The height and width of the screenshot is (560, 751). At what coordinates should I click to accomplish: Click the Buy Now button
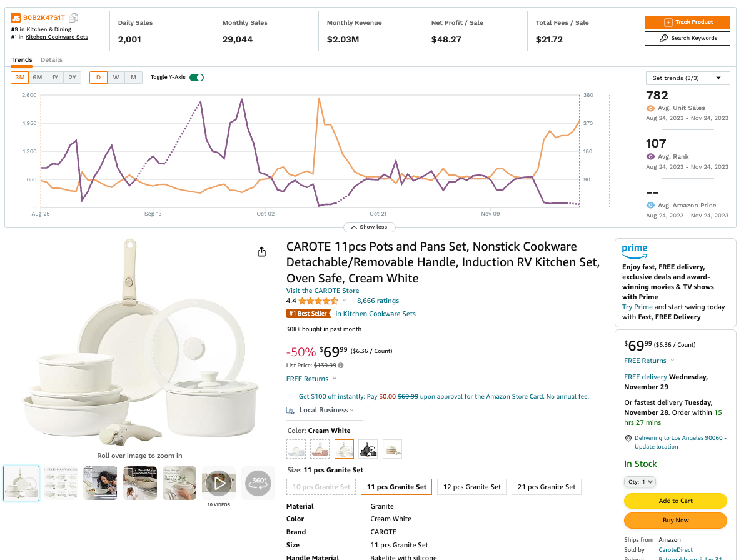coord(675,521)
